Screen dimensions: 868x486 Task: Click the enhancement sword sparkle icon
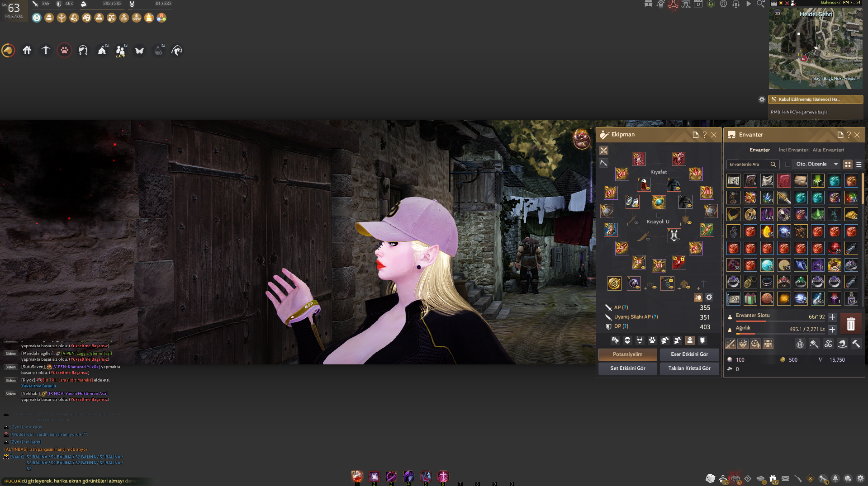[x=730, y=344]
